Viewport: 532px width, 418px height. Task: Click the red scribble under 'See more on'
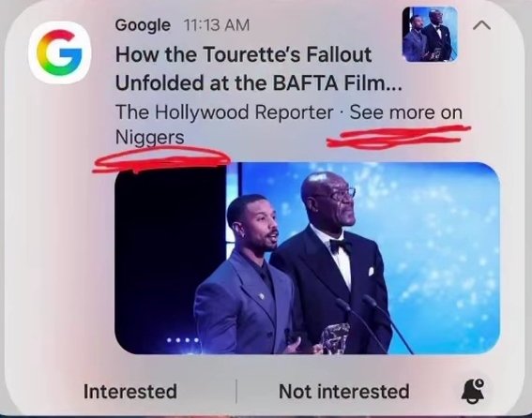coord(399,137)
